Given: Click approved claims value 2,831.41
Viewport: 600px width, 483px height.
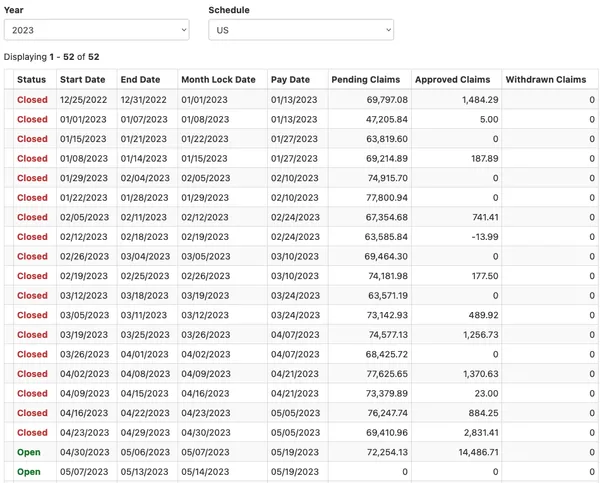Looking at the screenshot, I should pos(481,432).
